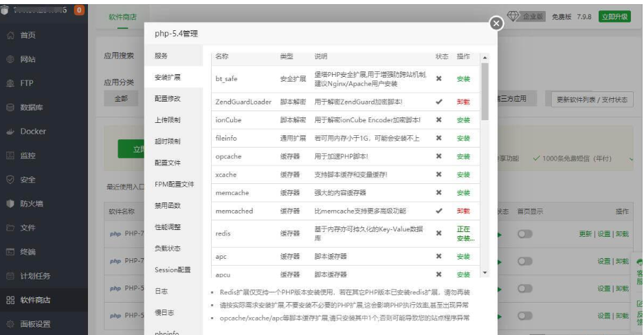
Task: Click the 软件商店 grid icon in sidebar
Action: click(x=11, y=300)
